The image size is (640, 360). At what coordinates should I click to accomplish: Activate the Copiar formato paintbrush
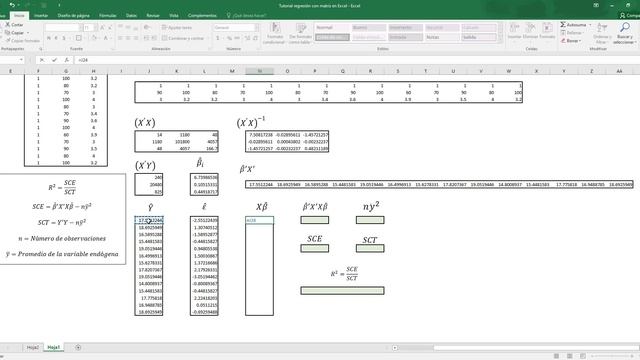pyautogui.click(x=7, y=40)
